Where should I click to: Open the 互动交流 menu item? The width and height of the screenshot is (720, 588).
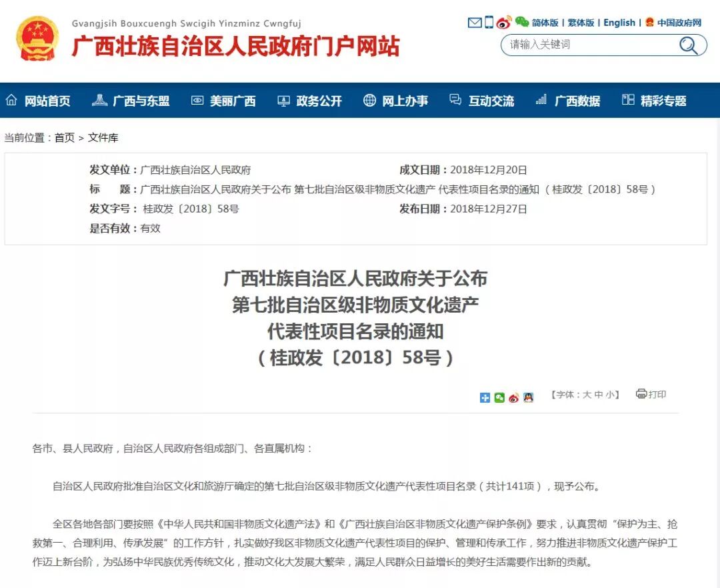tap(491, 100)
